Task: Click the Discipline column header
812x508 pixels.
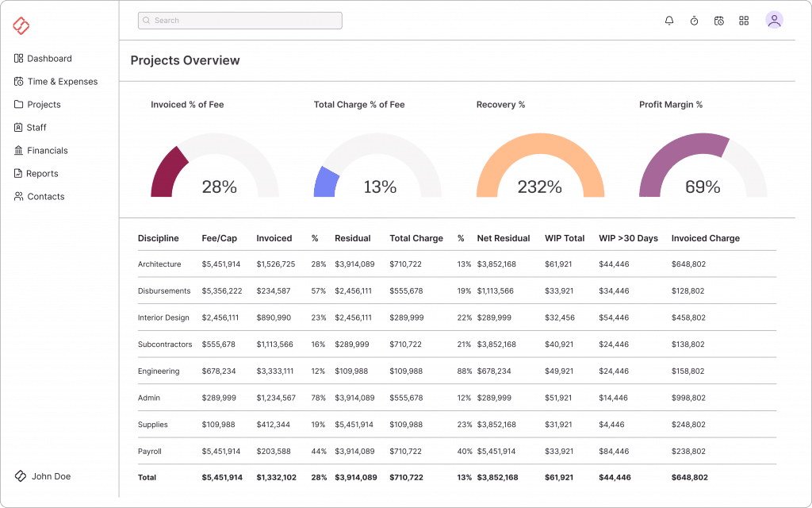Action: (158, 238)
